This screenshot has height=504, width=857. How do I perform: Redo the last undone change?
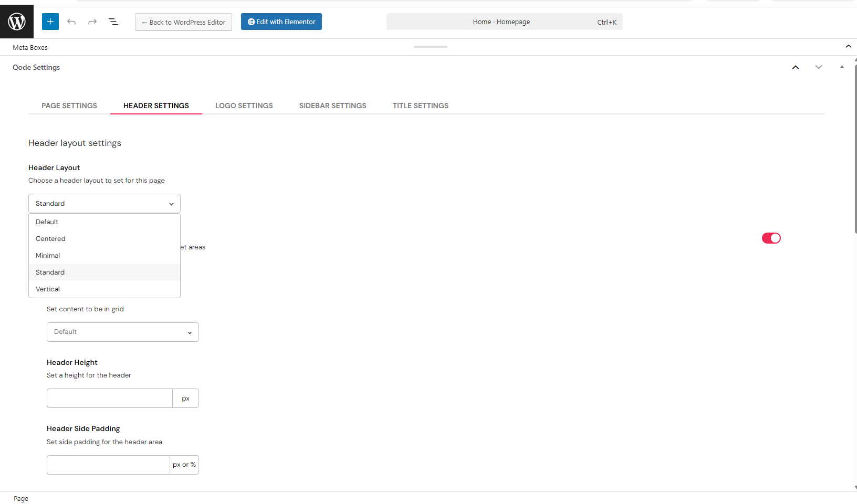click(92, 22)
